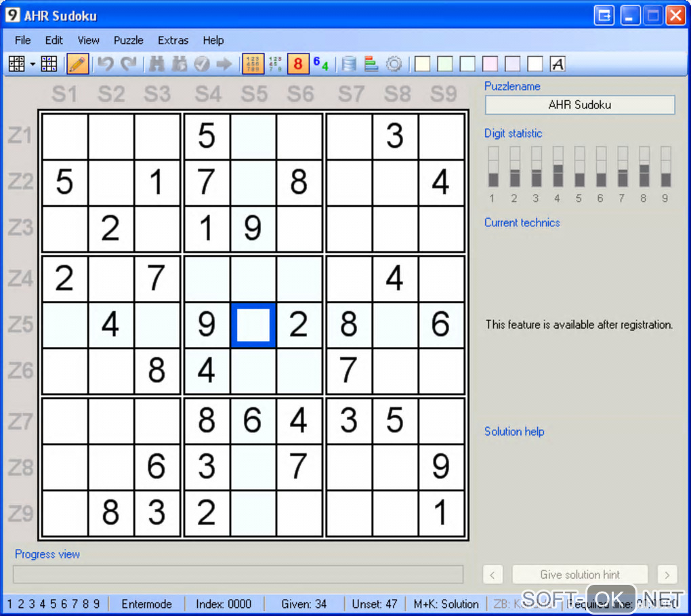Select the cell with 6 in row Z7
The image size is (691, 616).
[x=253, y=421]
